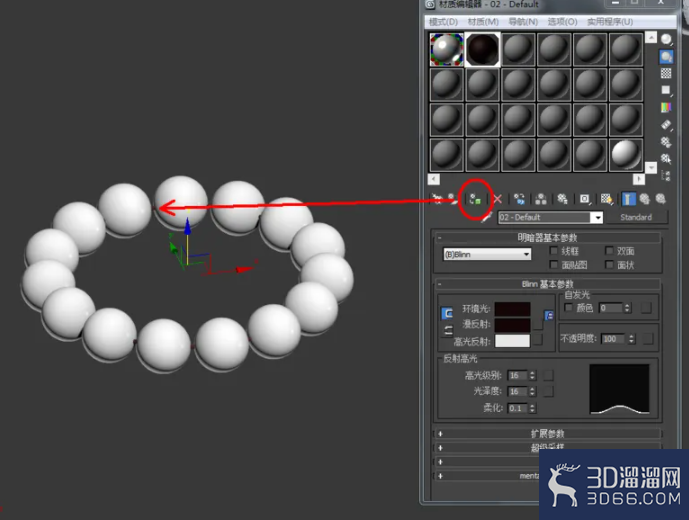Expand 扩展参数 rollout
The image size is (689, 520).
click(x=548, y=434)
